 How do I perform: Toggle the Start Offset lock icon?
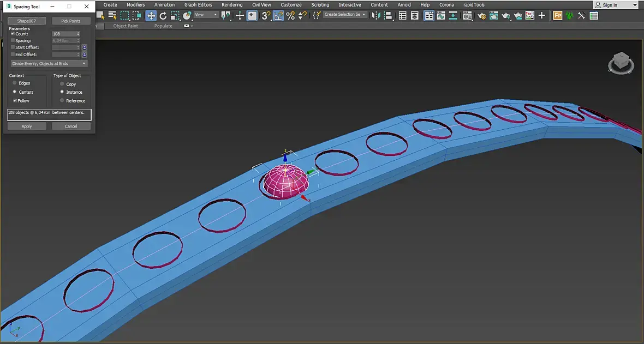85,47
